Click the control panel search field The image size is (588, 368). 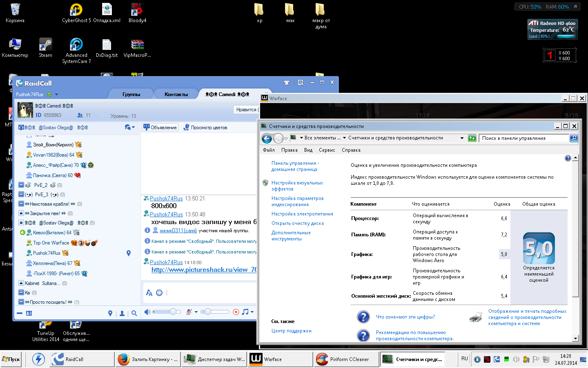point(524,138)
